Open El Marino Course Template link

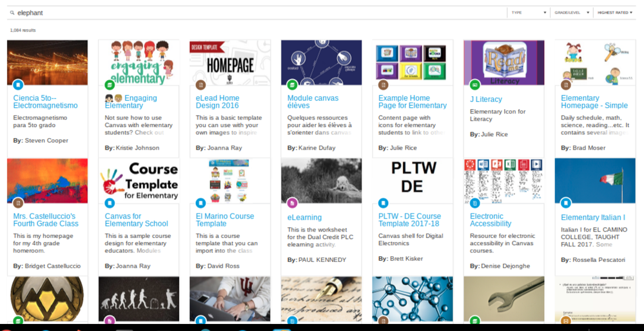point(225,220)
